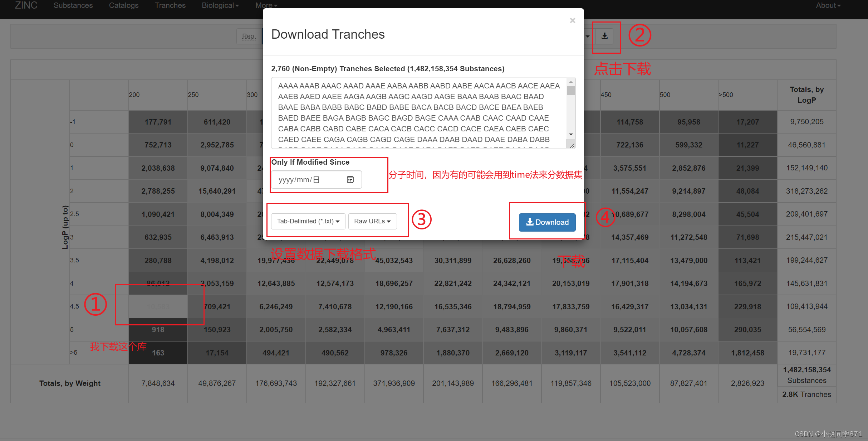
Task: Open the calendar date picker icon
Action: [x=350, y=179]
